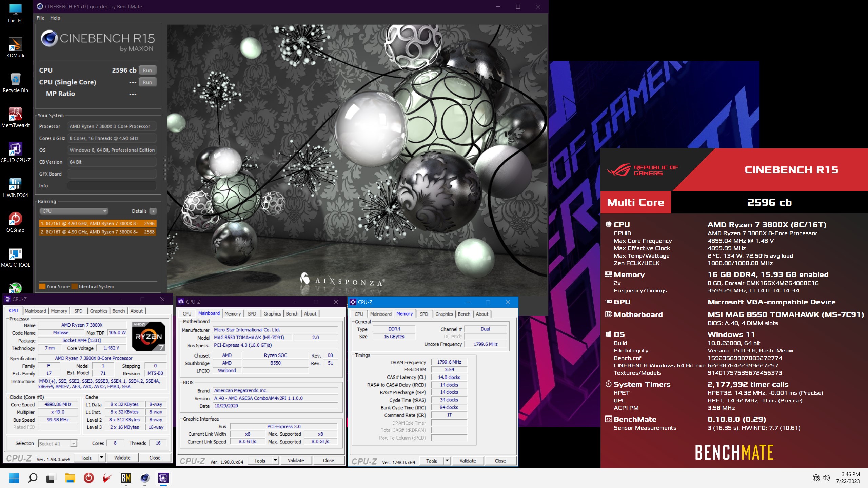Image resolution: width=868 pixels, height=488 pixels.
Task: Open Mainboard tab in right CPU-Z window
Action: [381, 314]
